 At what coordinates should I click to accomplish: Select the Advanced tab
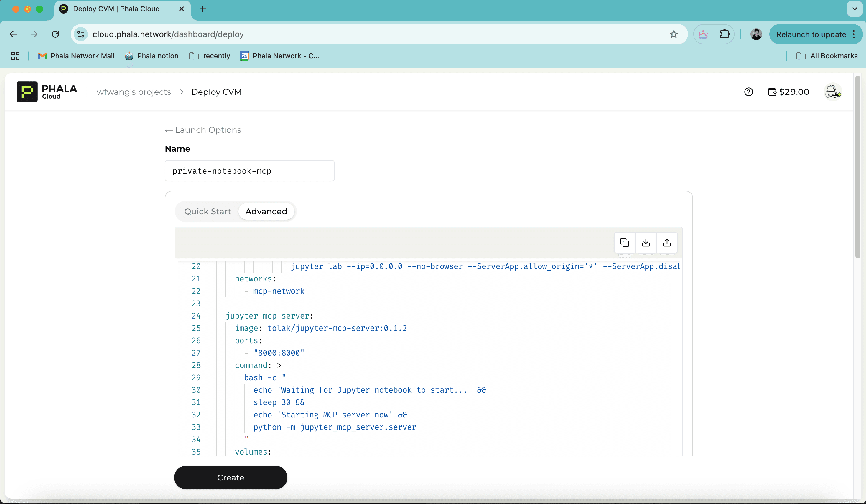[x=266, y=211]
